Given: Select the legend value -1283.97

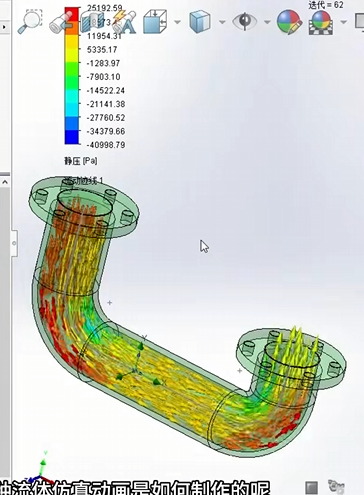Looking at the screenshot, I should (103, 63).
